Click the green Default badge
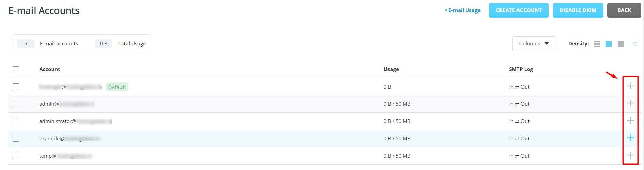644x170 pixels. pos(117,87)
